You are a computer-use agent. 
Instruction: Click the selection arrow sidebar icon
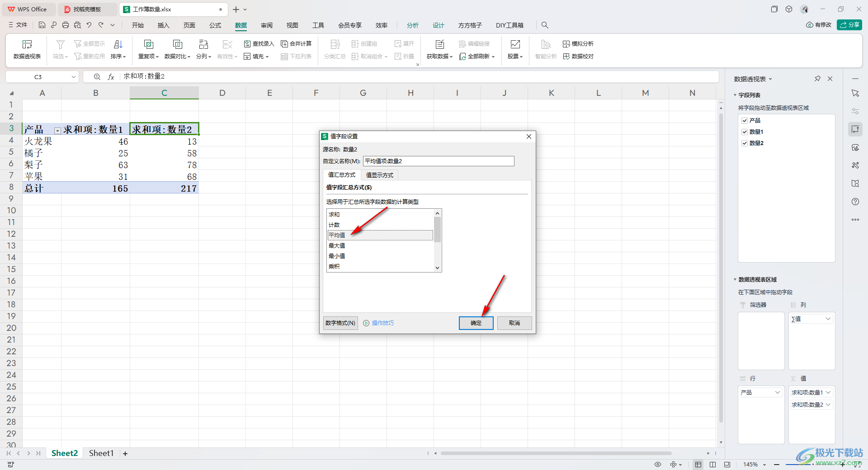pos(855,93)
